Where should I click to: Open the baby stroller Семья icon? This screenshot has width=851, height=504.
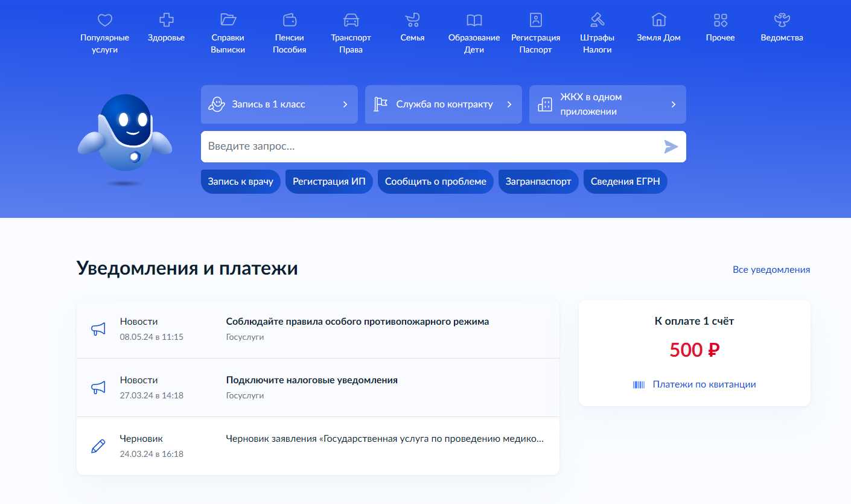[412, 20]
